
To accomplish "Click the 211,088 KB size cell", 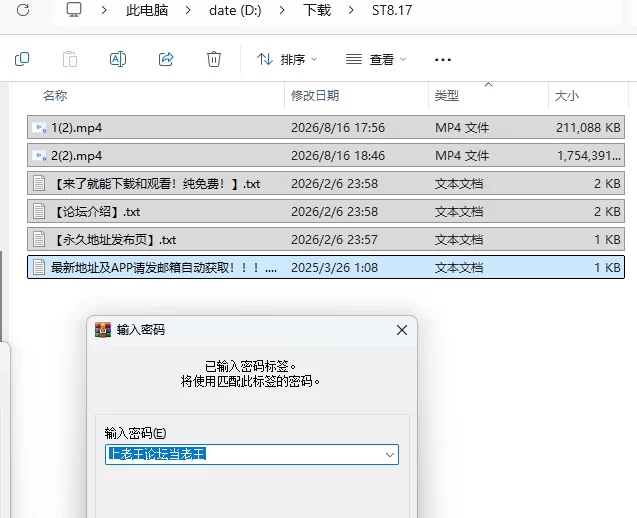I will click(x=588, y=128).
